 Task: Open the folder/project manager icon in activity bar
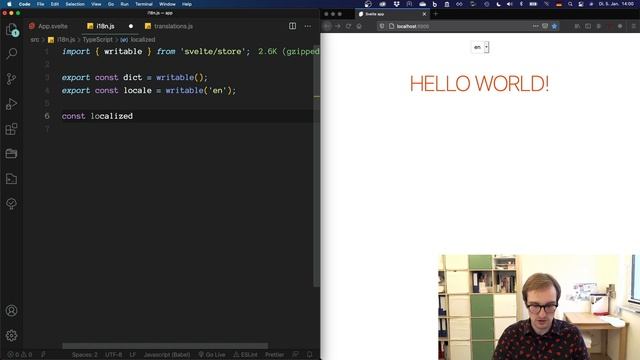click(x=11, y=153)
